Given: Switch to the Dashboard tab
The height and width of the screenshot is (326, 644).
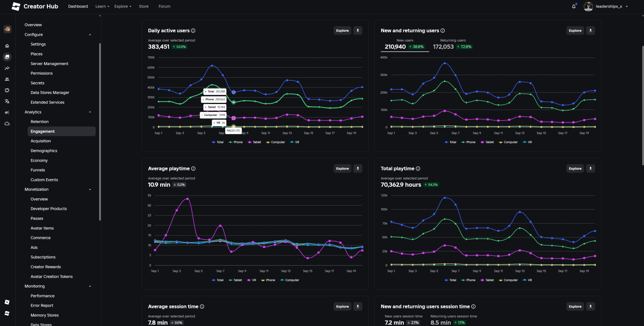Looking at the screenshot, I should point(78,6).
